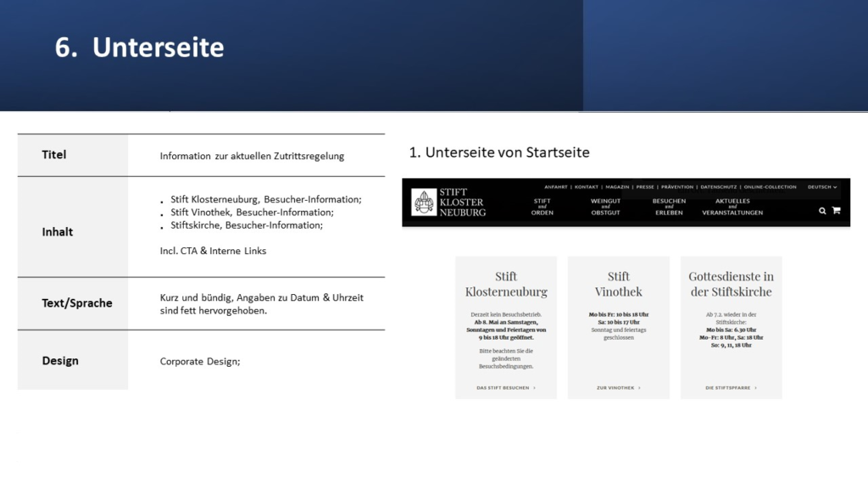Open the website search magnifier icon

pyautogui.click(x=822, y=211)
